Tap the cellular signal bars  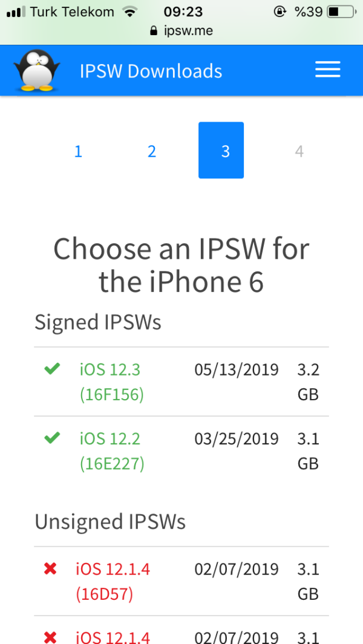coord(16,11)
